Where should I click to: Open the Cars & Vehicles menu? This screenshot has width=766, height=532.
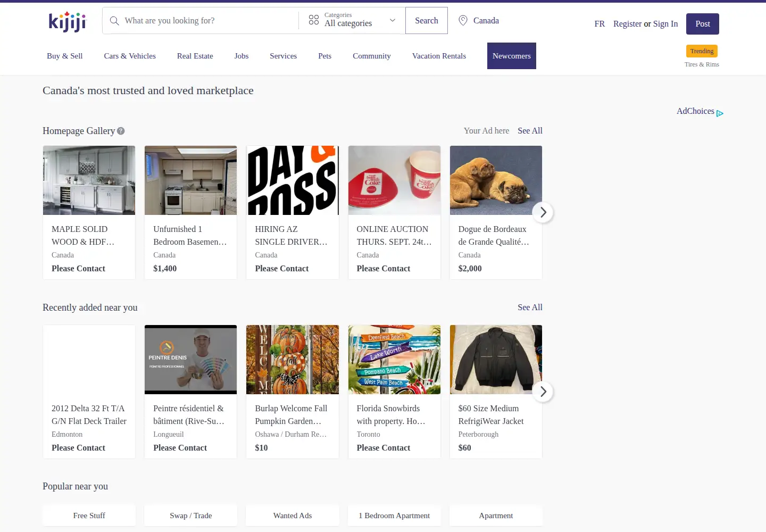(x=130, y=56)
